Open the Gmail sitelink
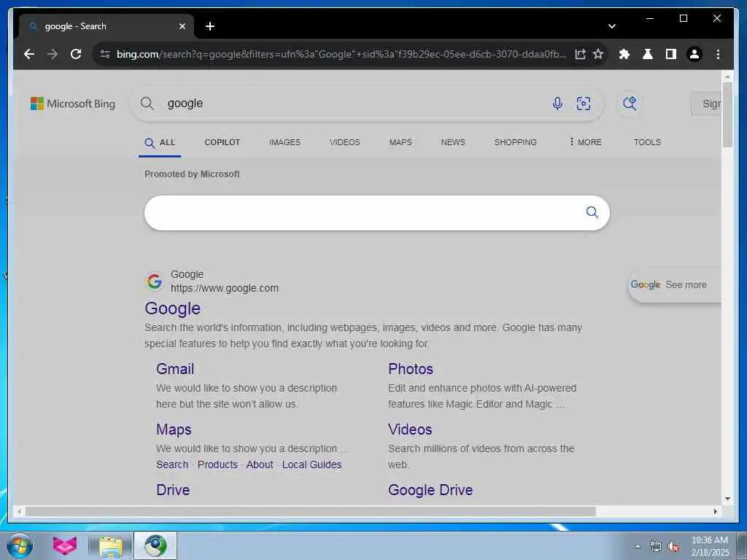The image size is (747, 560). coord(175,368)
